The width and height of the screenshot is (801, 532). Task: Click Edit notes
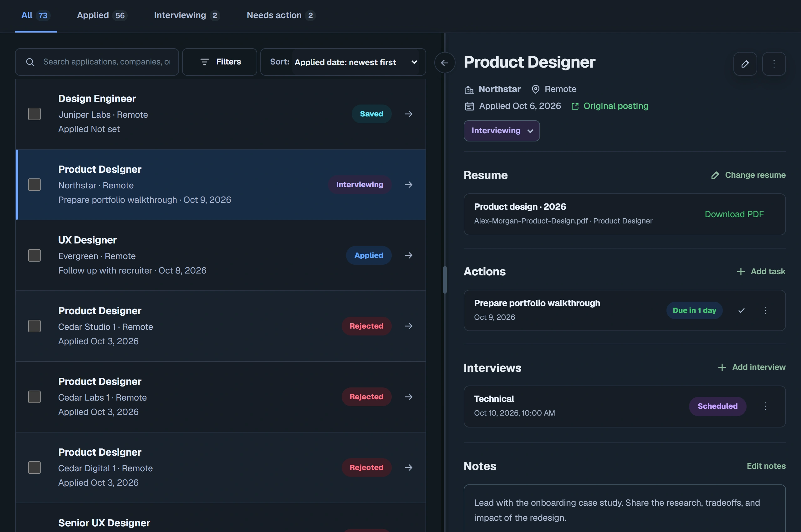[x=766, y=466]
